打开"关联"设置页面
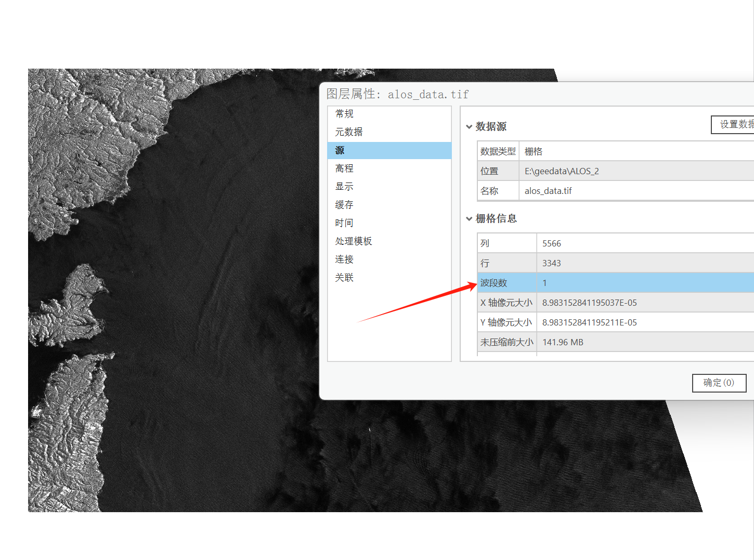Viewport: 754px width, 560px height. 344,277
